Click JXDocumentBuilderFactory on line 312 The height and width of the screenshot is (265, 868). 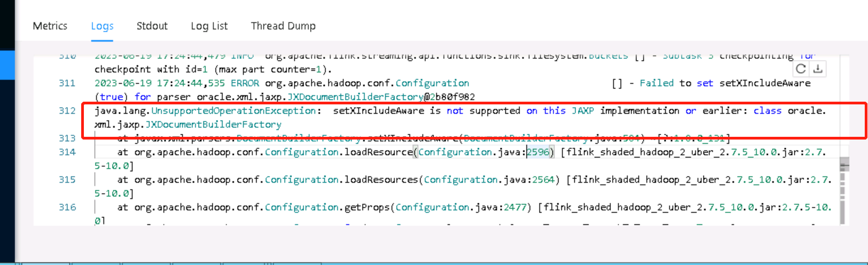[214, 124]
